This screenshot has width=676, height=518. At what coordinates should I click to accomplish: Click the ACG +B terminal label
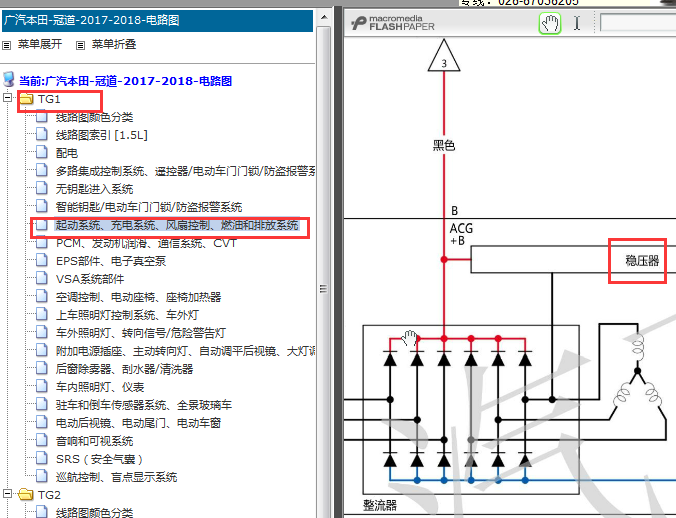(x=461, y=234)
